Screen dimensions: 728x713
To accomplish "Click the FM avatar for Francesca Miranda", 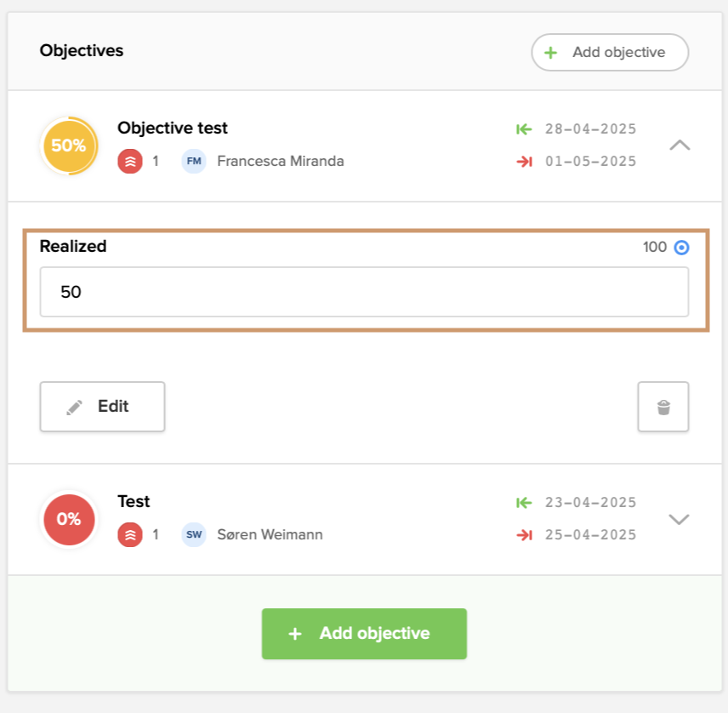I will pyautogui.click(x=194, y=161).
